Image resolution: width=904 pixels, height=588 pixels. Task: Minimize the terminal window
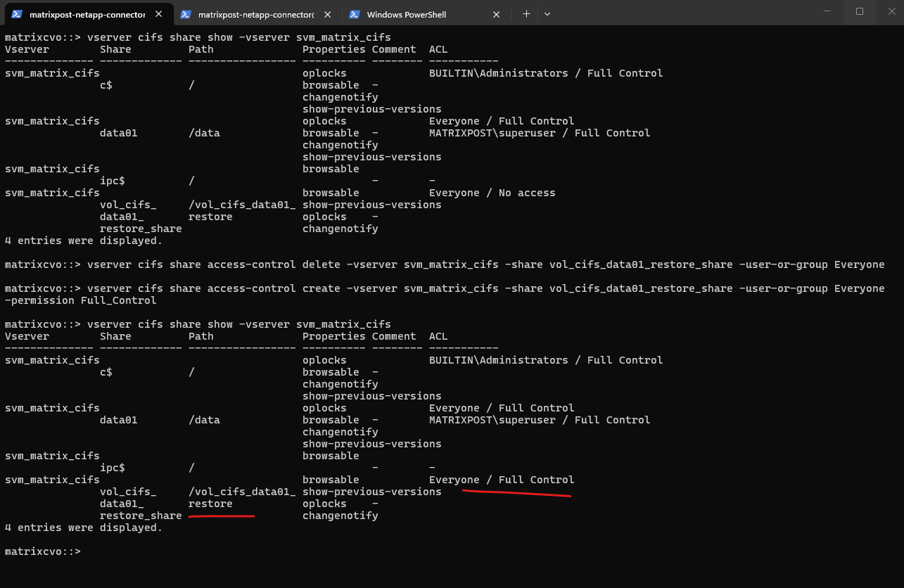(829, 11)
